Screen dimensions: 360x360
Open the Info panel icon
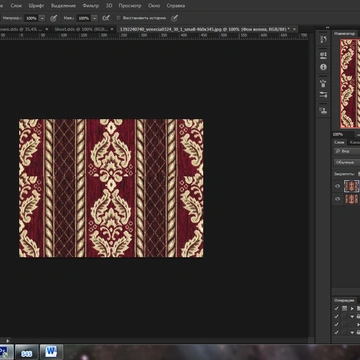[323, 67]
